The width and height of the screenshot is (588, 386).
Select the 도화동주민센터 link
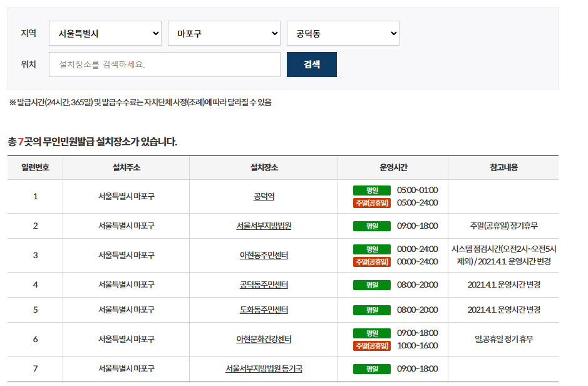(263, 310)
